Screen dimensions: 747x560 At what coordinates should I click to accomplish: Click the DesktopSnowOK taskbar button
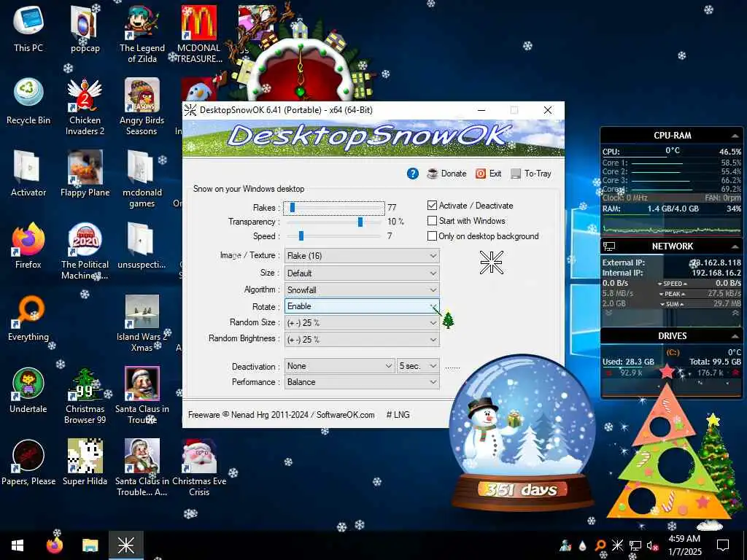click(125, 545)
